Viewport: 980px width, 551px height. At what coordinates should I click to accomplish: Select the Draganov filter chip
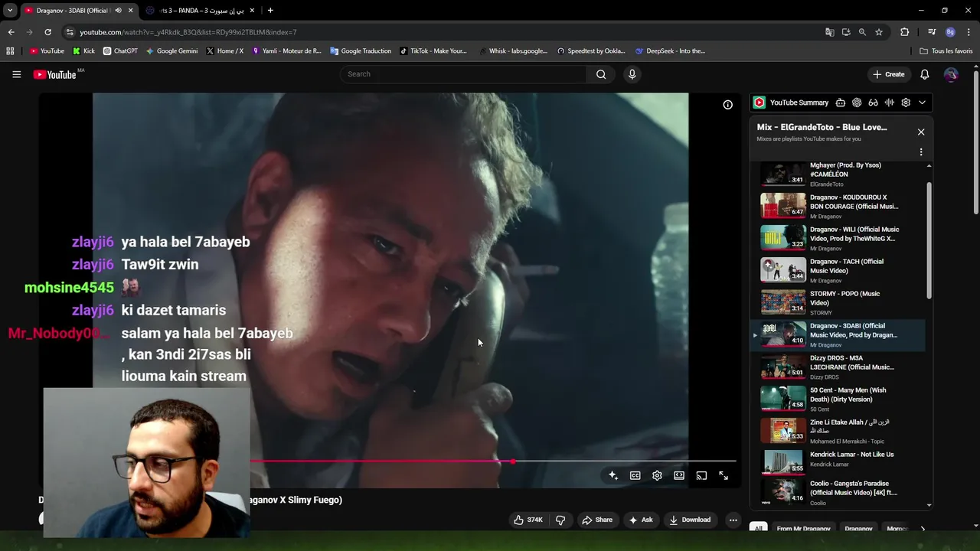(858, 529)
